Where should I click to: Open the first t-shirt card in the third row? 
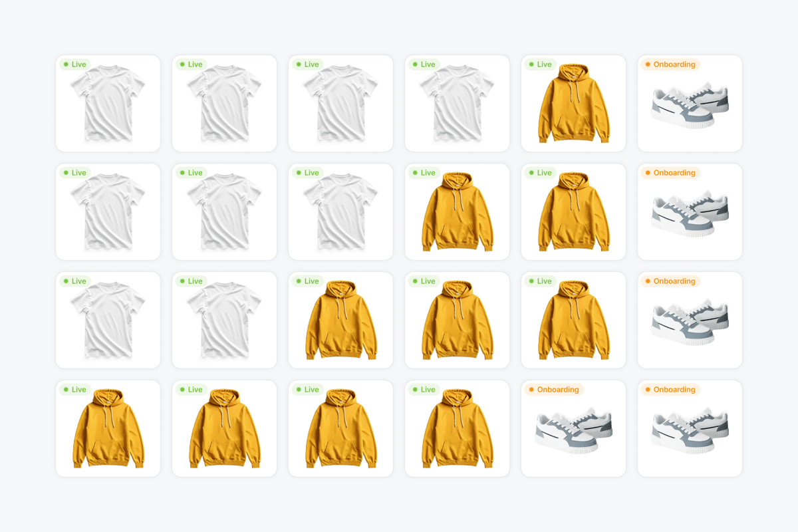pos(108,320)
